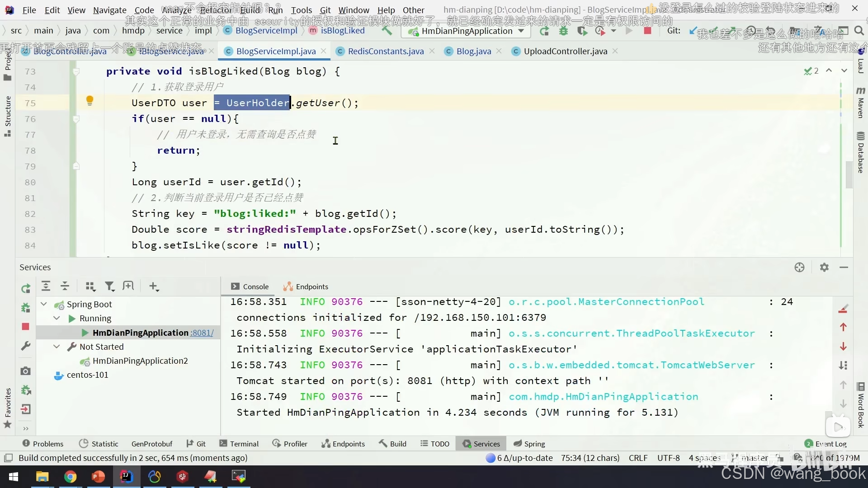Screen dimensions: 868x488
Task: Click the Windows Start button
Action: 14,476
